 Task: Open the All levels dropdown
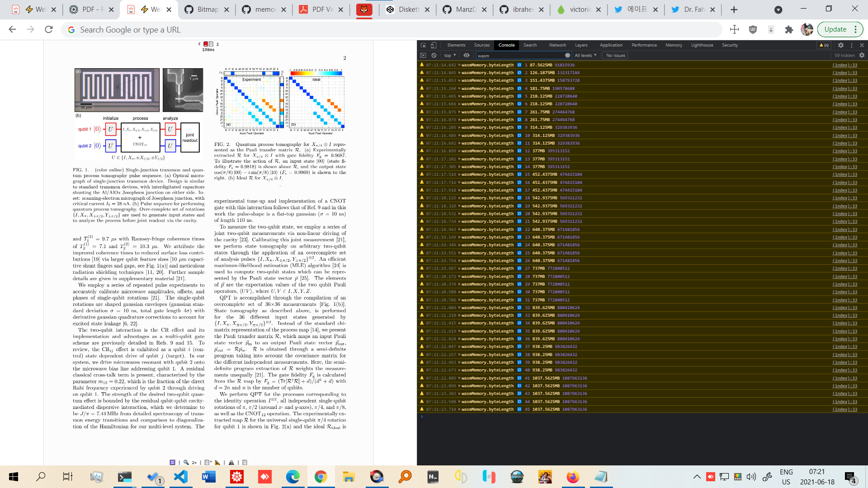tap(585, 56)
